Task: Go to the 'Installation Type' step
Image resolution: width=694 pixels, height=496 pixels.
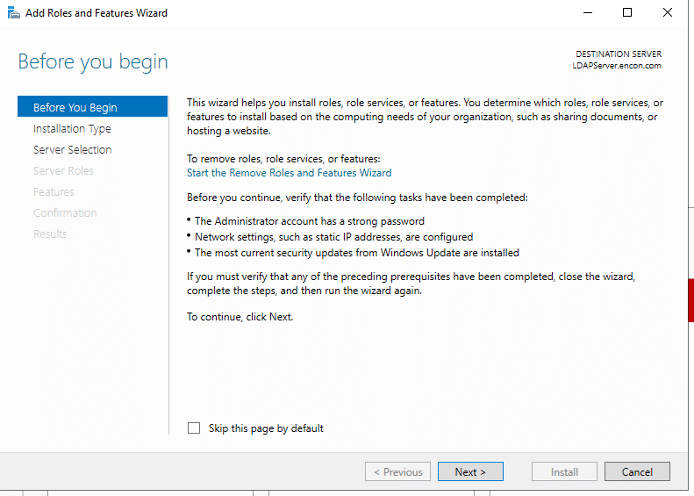Action: 72,129
